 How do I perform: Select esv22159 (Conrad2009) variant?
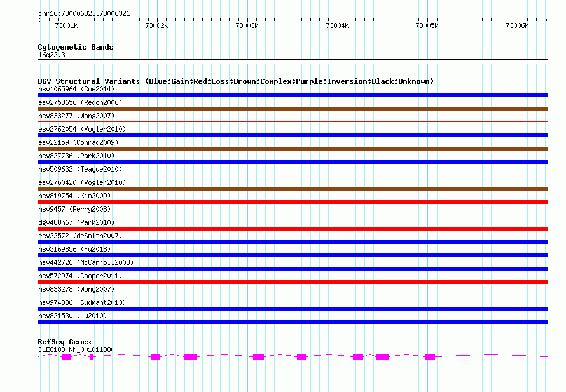click(78, 142)
